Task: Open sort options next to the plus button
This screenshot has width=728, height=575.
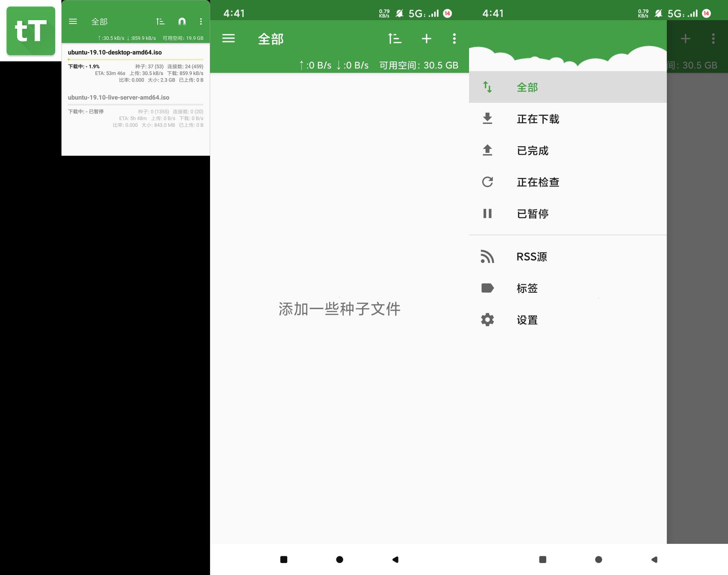Action: coord(395,39)
